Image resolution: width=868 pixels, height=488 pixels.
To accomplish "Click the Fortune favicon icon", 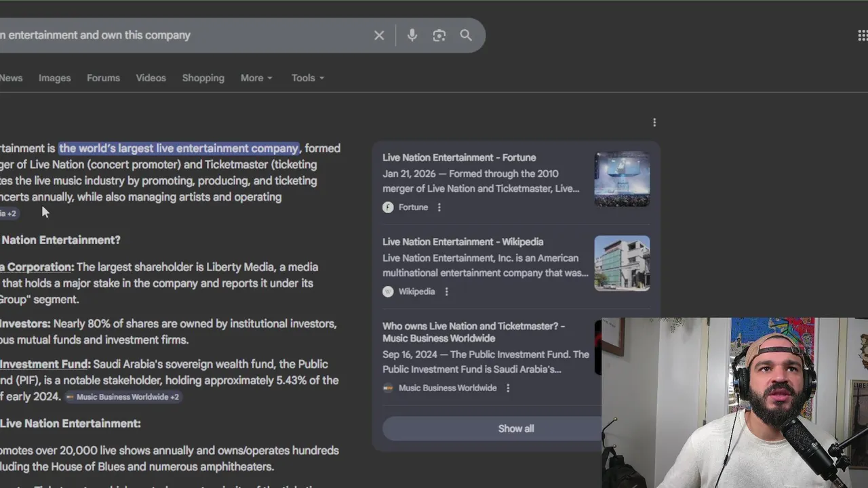I will point(388,207).
